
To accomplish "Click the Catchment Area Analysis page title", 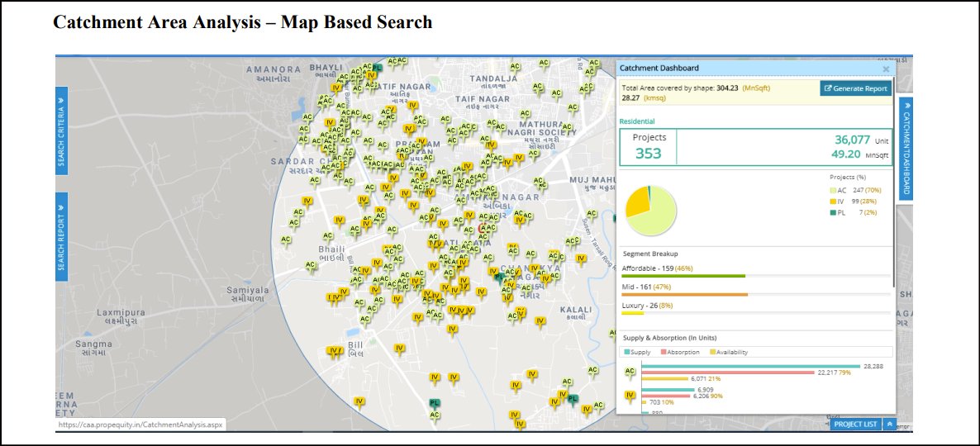I will 242,21.
